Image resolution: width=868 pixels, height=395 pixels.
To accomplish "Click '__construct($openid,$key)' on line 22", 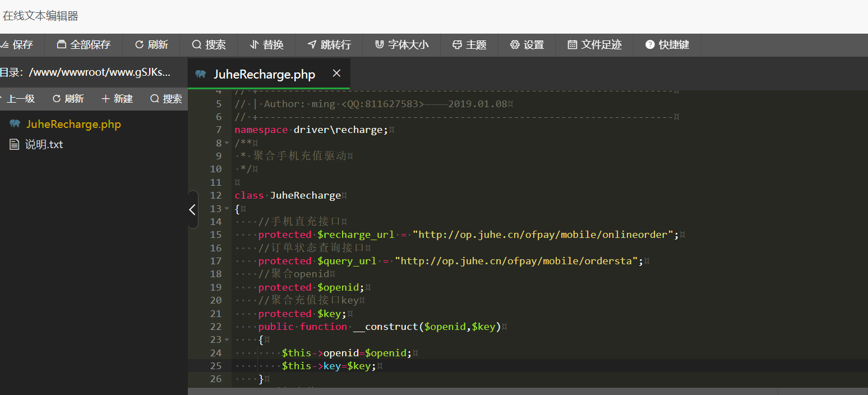I will coord(427,327).
